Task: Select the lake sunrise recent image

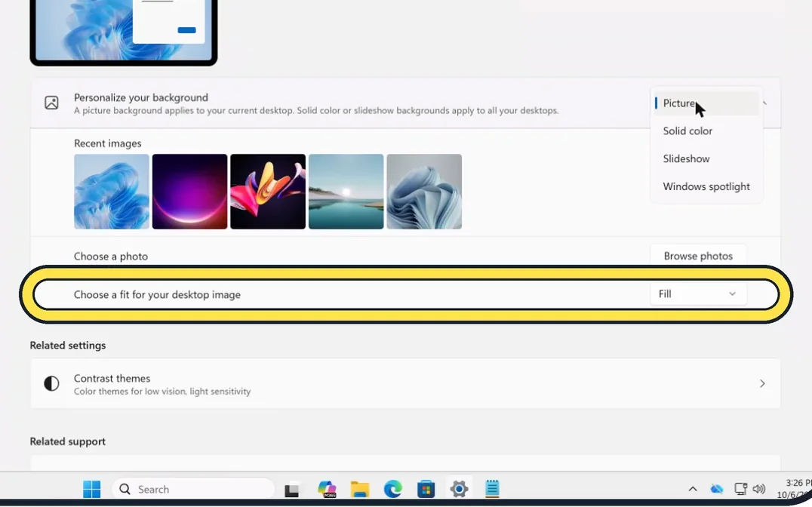Action: point(346,192)
